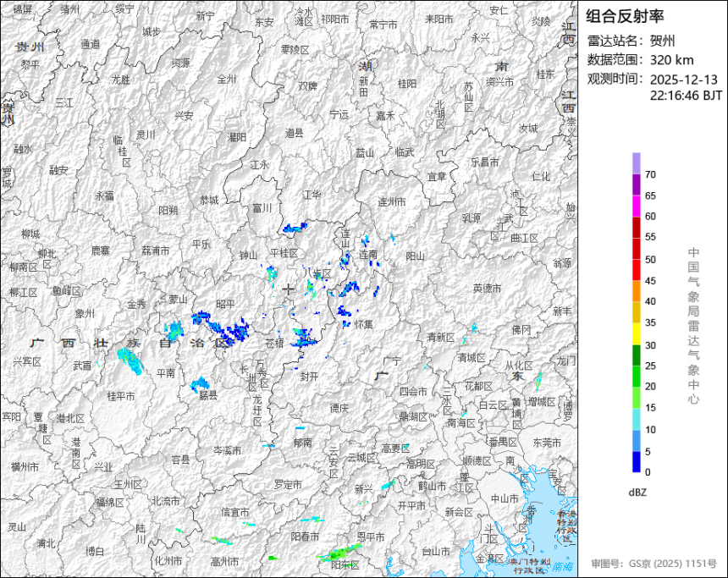
Task: Click the 道县 label on the map
Action: tap(294, 133)
